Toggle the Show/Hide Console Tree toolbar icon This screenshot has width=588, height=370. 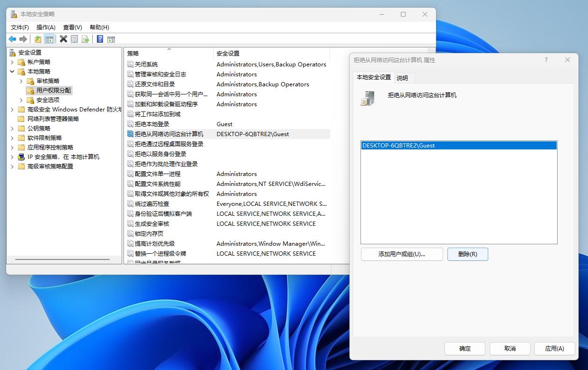click(x=49, y=39)
